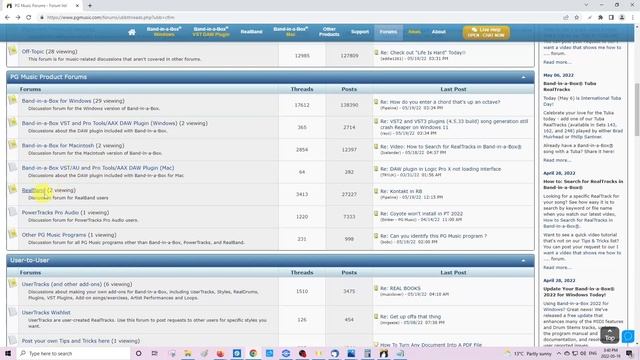
Task: Open UserTracks (and other add-ons) forum
Action: [62, 284]
